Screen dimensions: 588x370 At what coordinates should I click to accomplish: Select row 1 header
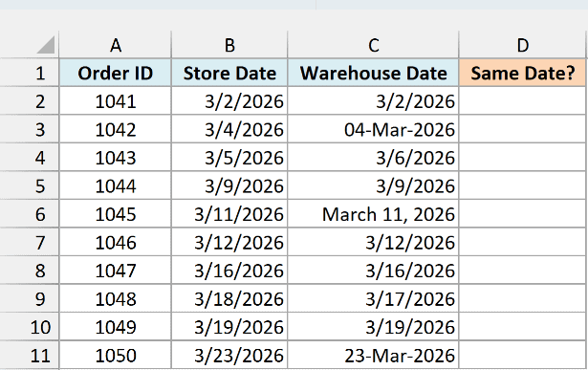tap(30, 73)
